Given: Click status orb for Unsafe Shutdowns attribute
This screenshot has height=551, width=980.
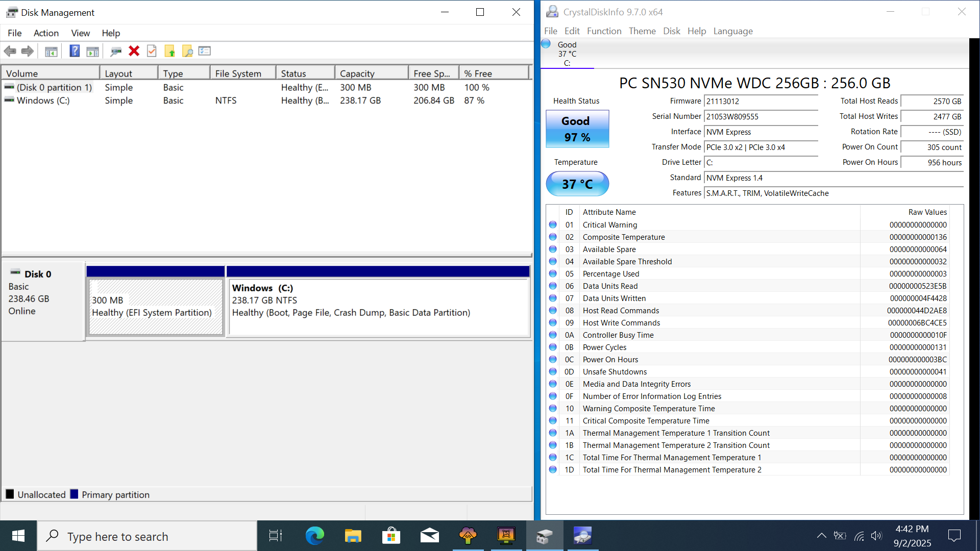Looking at the screenshot, I should pyautogui.click(x=553, y=371).
